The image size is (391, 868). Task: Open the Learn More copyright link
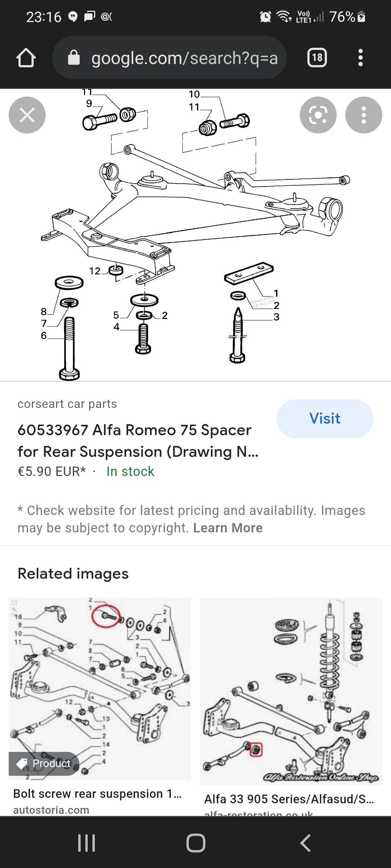click(x=228, y=528)
